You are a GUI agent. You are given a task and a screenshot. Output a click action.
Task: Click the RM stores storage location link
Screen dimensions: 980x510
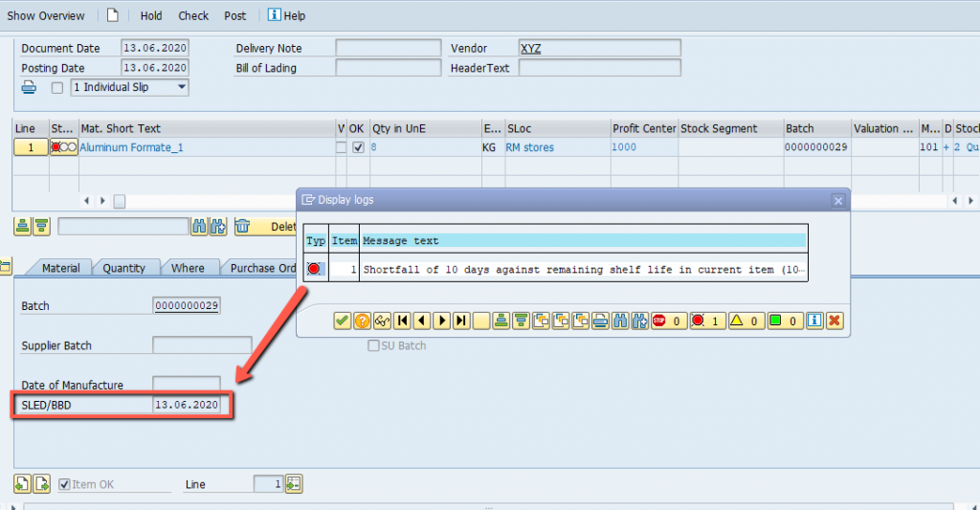coord(530,147)
